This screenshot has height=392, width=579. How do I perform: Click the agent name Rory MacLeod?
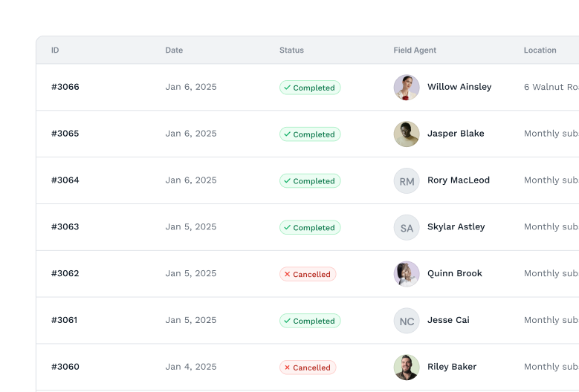[x=459, y=180]
